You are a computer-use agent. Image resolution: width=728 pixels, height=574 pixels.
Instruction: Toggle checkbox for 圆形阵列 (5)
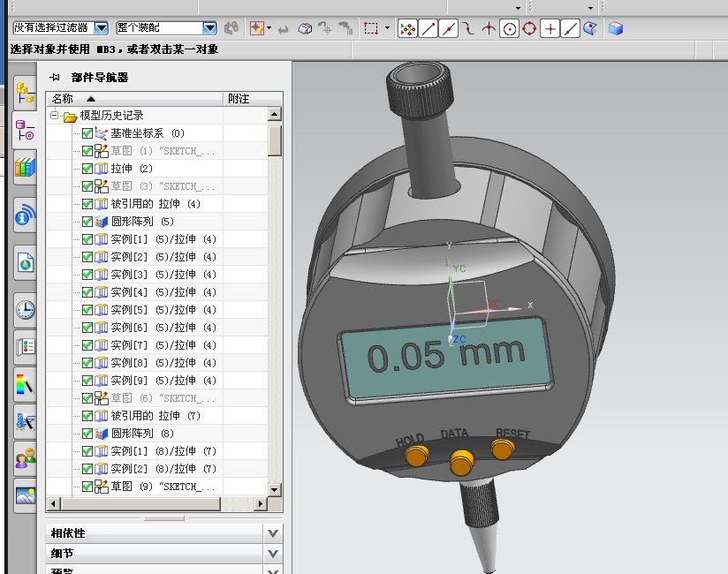tap(87, 222)
